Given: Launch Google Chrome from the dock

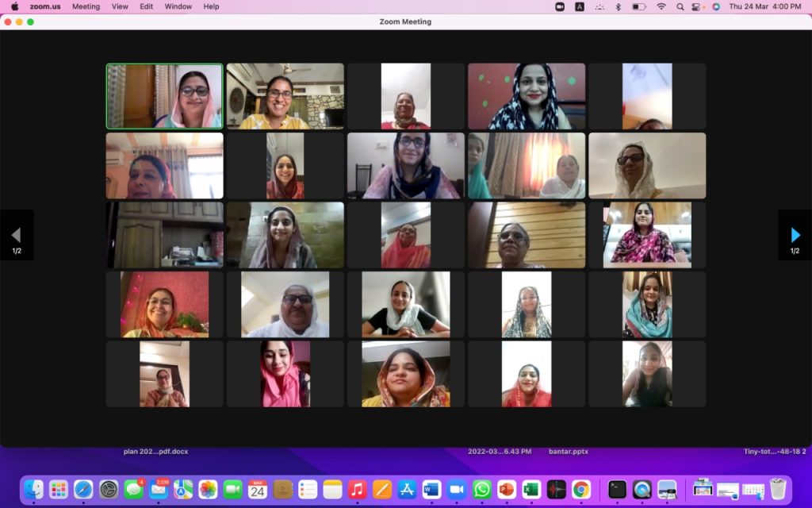Looking at the screenshot, I should 581,490.
